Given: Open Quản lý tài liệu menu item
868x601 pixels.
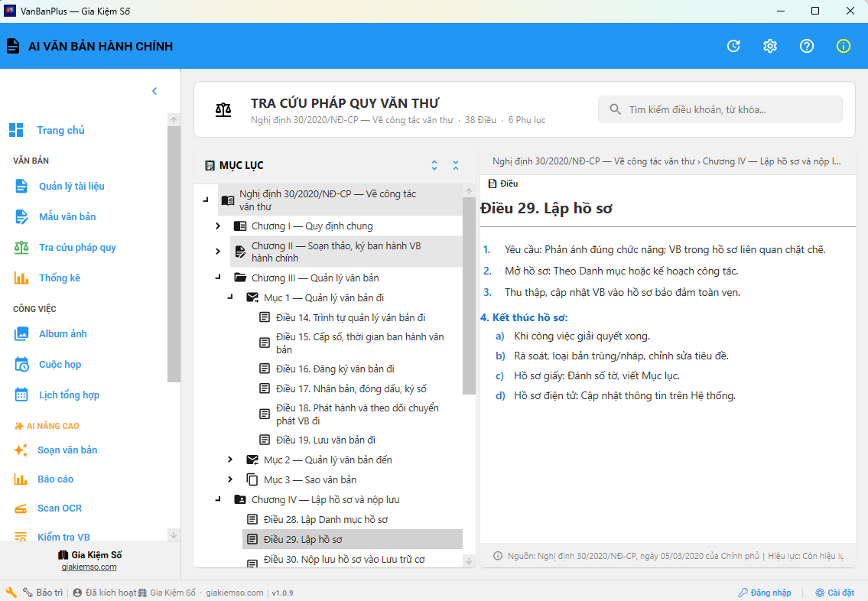Looking at the screenshot, I should [x=71, y=186].
